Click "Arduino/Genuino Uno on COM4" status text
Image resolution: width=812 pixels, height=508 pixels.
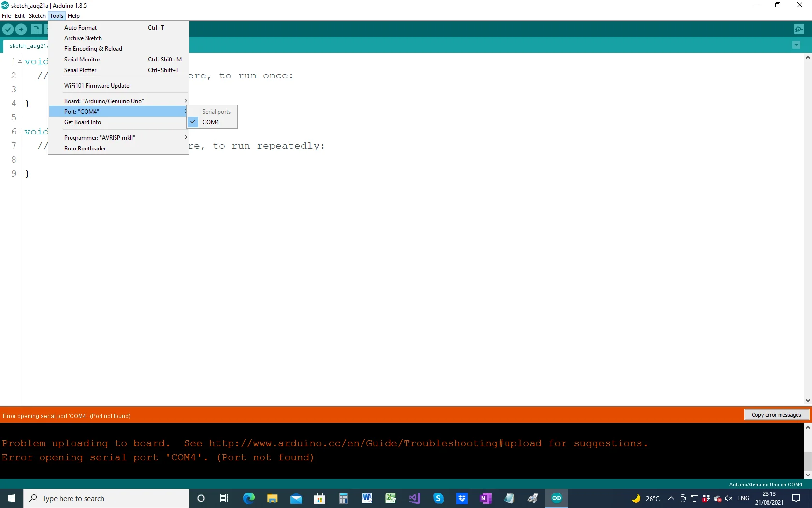click(766, 484)
